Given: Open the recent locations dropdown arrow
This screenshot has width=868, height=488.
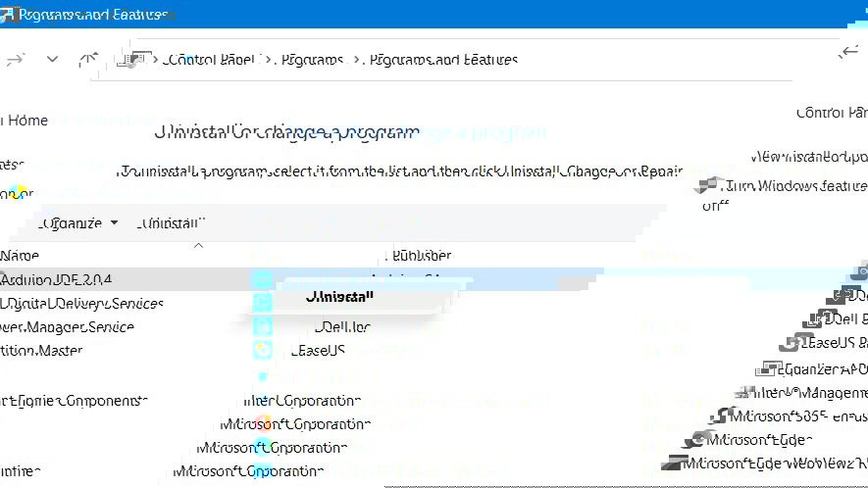Looking at the screenshot, I should [x=52, y=59].
